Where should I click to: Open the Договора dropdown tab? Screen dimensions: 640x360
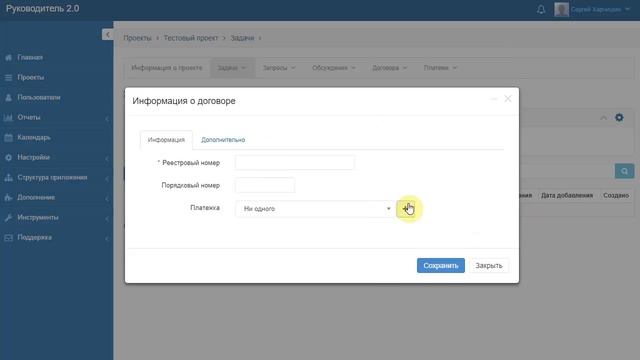(389, 68)
